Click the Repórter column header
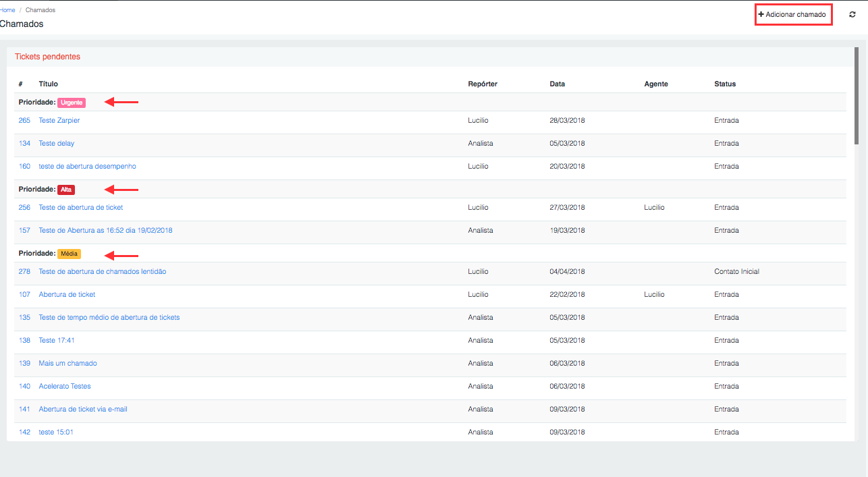 483,84
